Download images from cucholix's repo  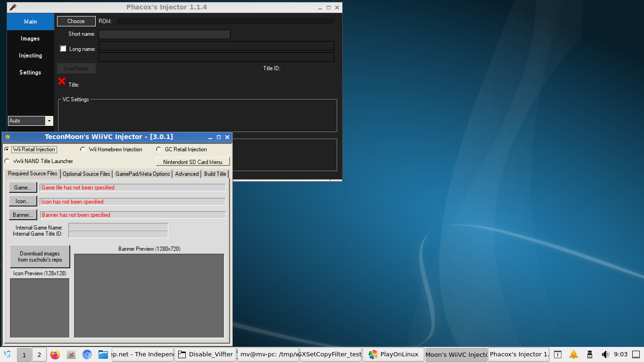[x=40, y=256]
